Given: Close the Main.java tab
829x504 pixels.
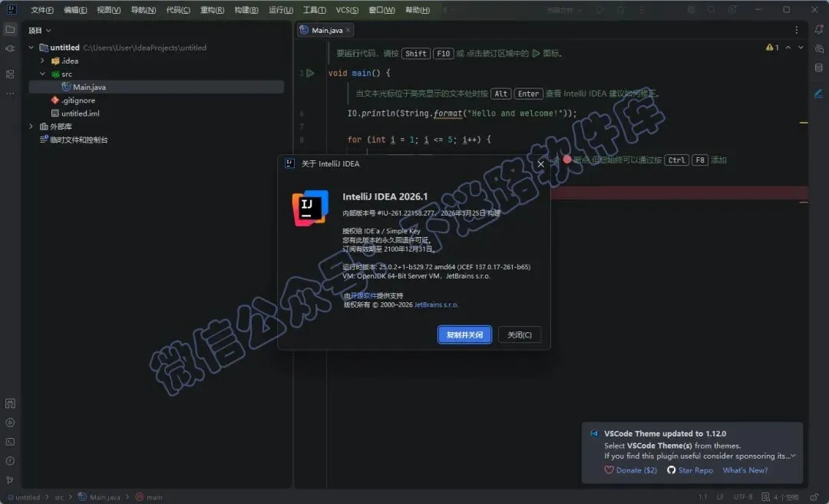Looking at the screenshot, I should click(x=348, y=30).
